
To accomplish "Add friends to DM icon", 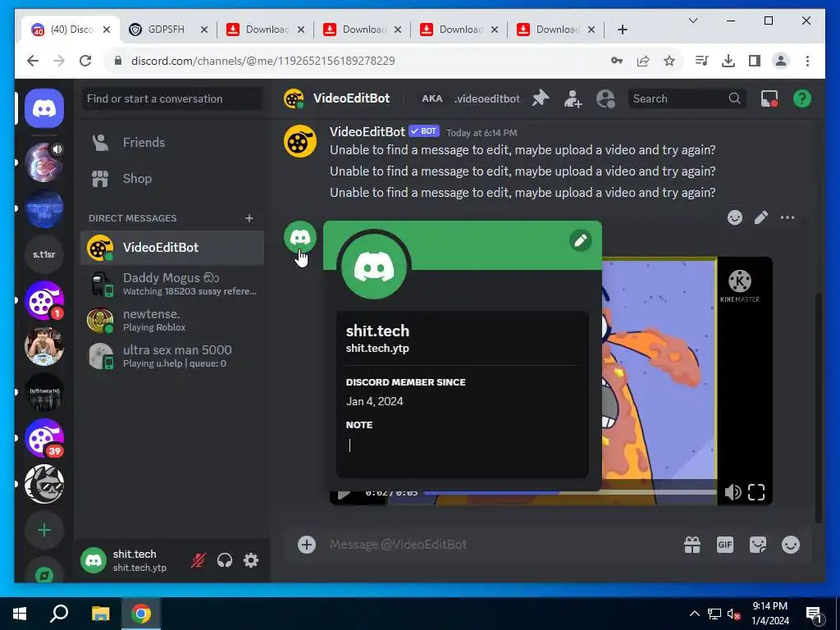I will point(573,98).
